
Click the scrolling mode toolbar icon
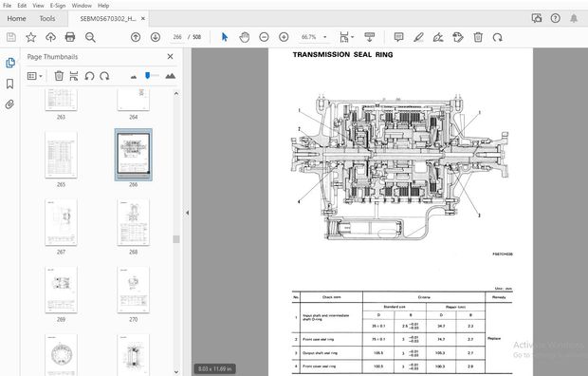click(x=369, y=37)
